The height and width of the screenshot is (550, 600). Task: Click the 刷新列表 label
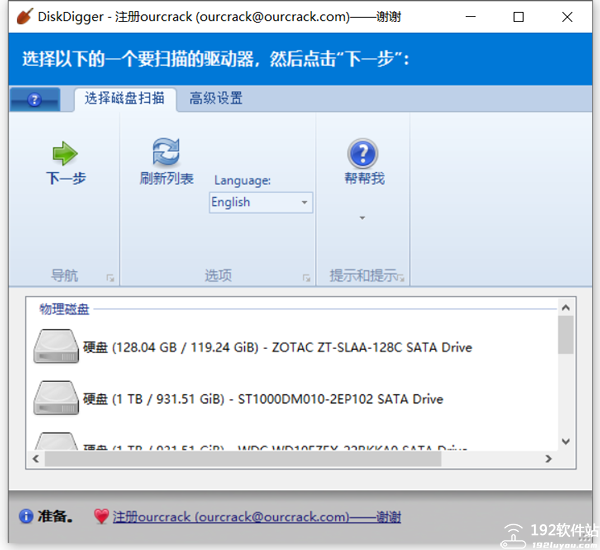[166, 178]
